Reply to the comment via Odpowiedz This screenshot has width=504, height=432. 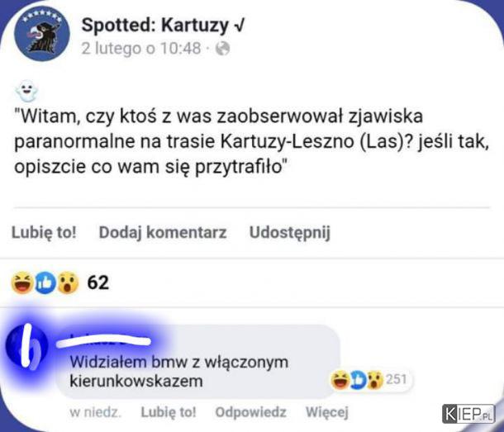click(x=250, y=411)
